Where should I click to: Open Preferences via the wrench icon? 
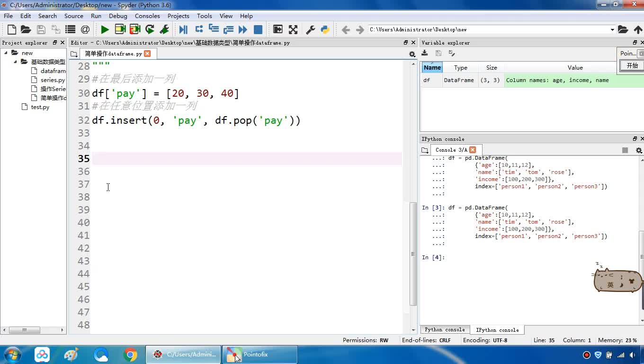[x=311, y=29]
